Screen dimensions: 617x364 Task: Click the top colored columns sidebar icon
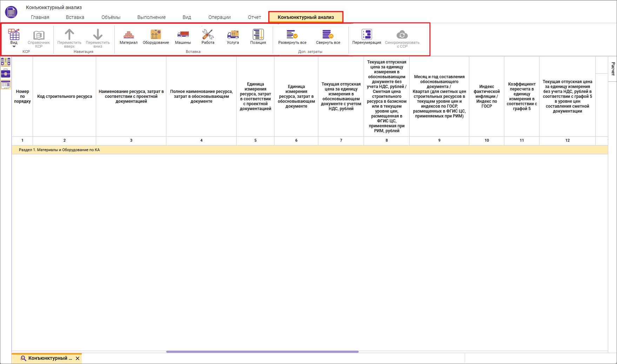6,62
